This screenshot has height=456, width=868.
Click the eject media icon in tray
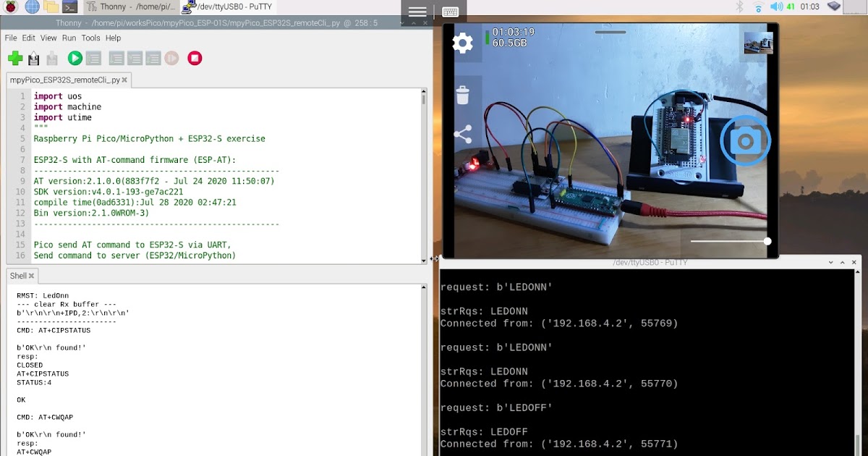[x=835, y=7]
